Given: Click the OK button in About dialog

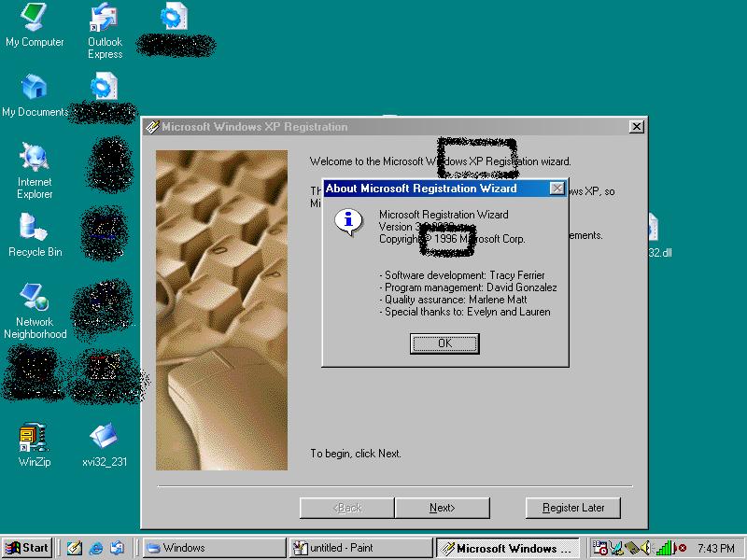Looking at the screenshot, I should tap(444, 343).
